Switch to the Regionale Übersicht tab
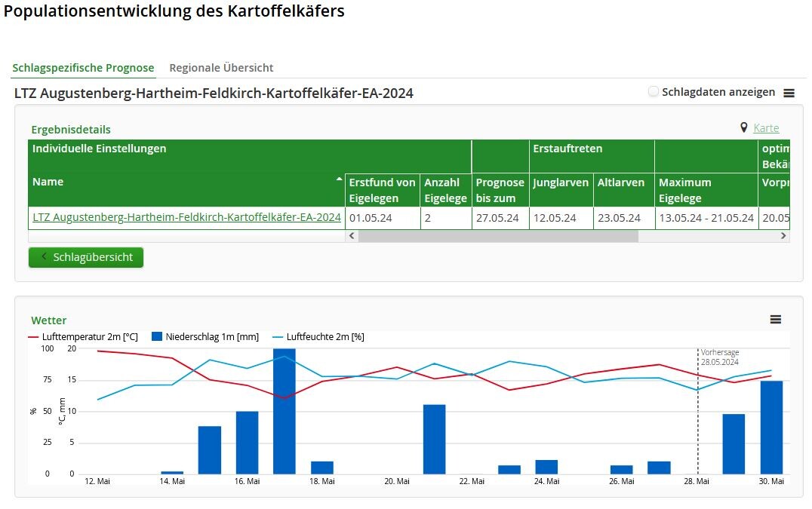 221,68
